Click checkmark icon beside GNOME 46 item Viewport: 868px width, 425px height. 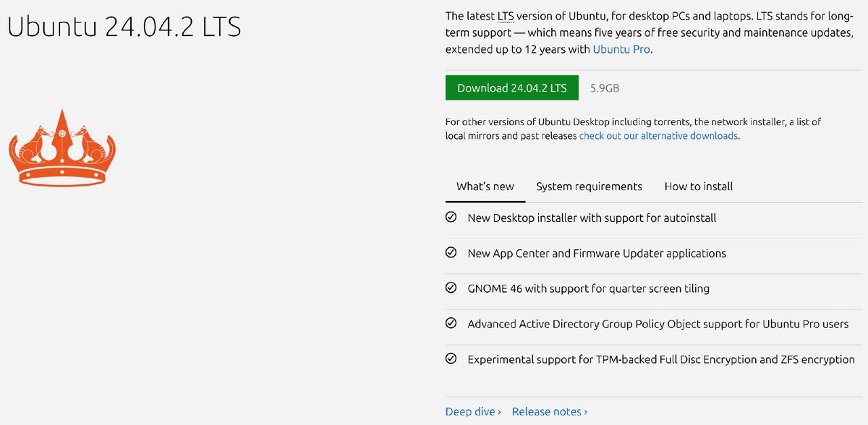[451, 288]
